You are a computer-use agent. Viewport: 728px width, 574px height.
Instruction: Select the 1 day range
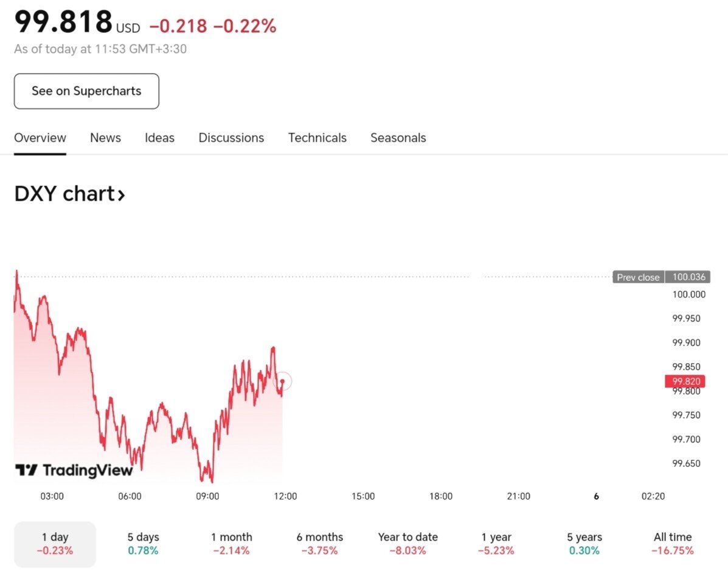click(55, 544)
